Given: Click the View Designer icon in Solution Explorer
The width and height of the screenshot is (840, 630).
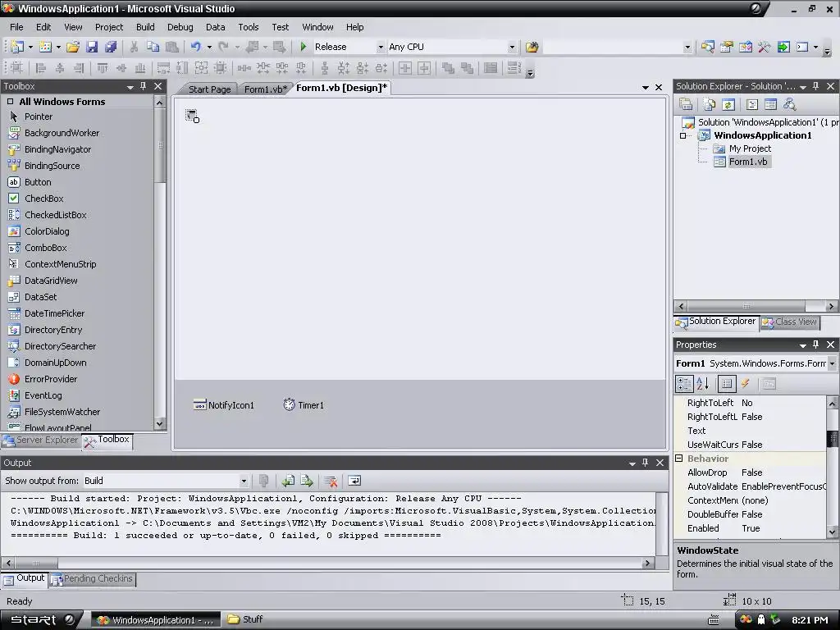Looking at the screenshot, I should (x=770, y=104).
